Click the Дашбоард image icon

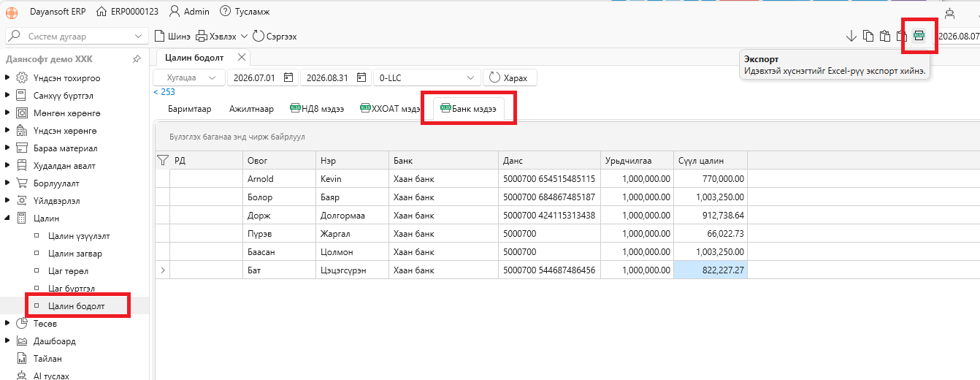22,341
